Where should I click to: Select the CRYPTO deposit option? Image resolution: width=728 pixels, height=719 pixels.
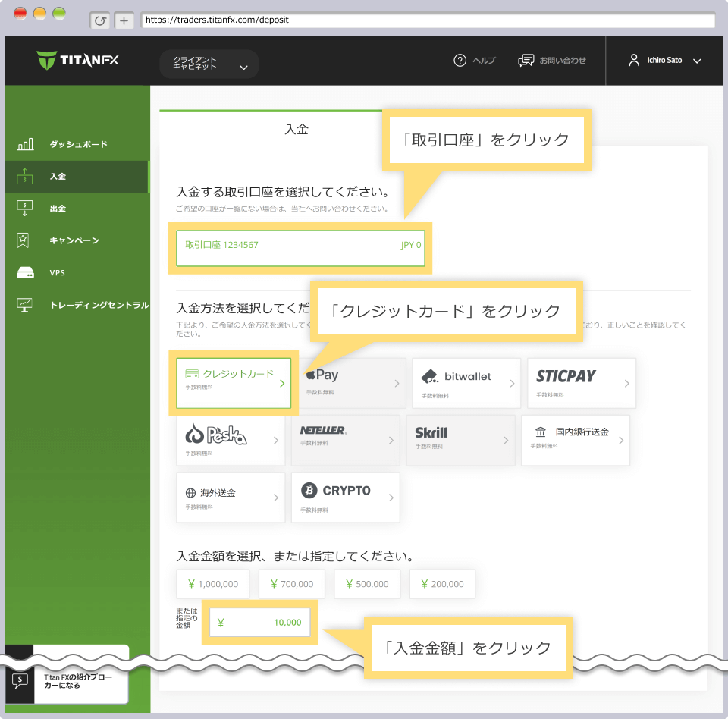tap(345, 498)
